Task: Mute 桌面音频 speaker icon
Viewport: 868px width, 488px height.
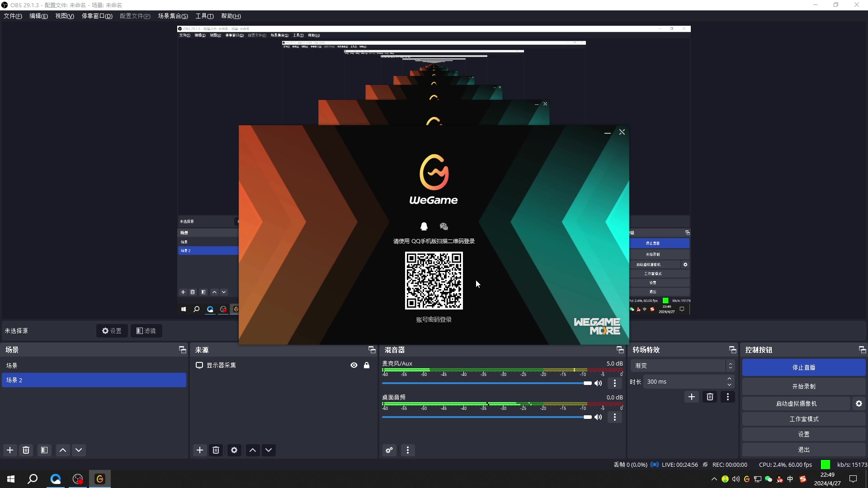Action: click(x=598, y=417)
